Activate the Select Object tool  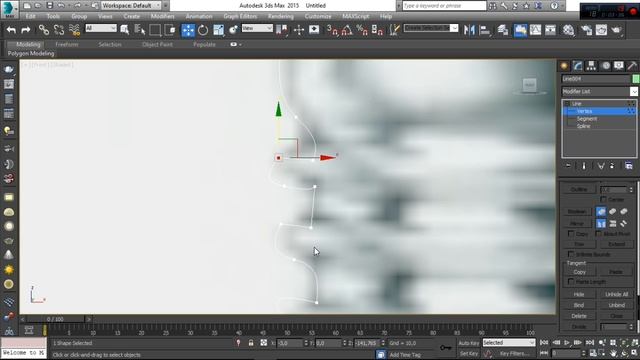[x=124, y=30]
